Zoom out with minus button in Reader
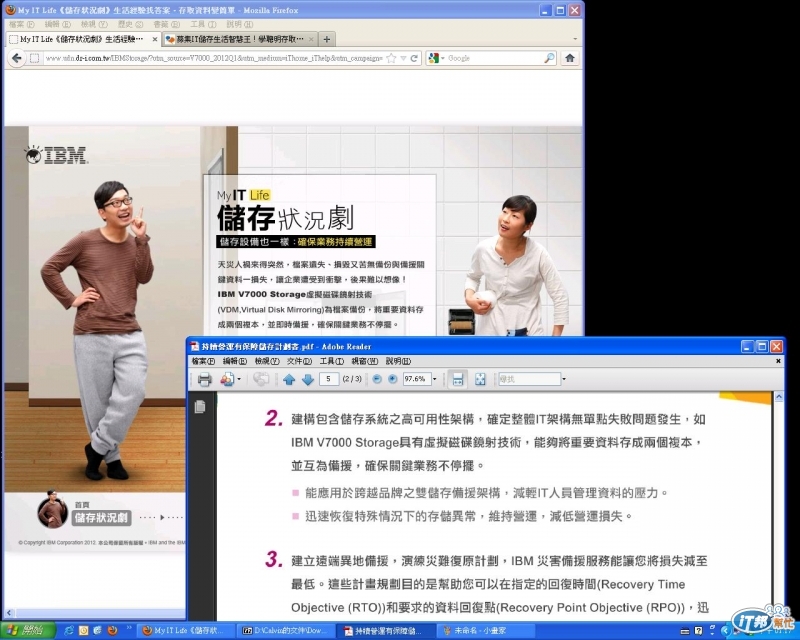800x640 pixels. pyautogui.click(x=377, y=379)
